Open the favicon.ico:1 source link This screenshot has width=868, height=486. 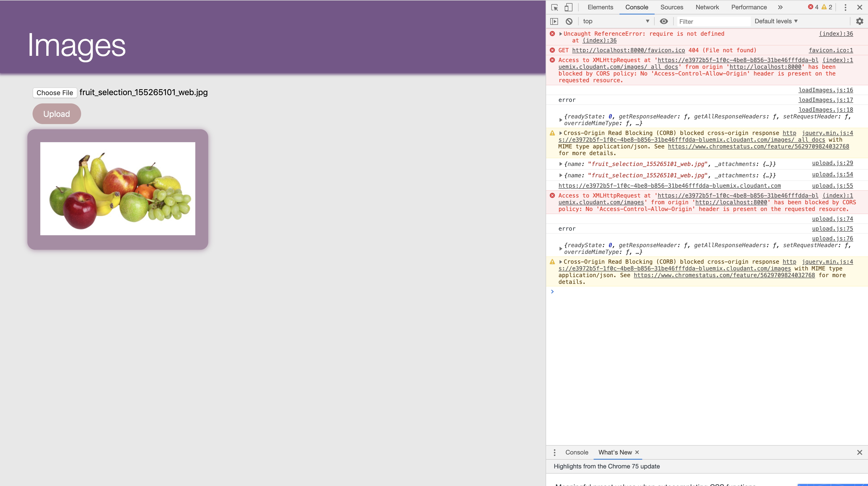(x=831, y=50)
